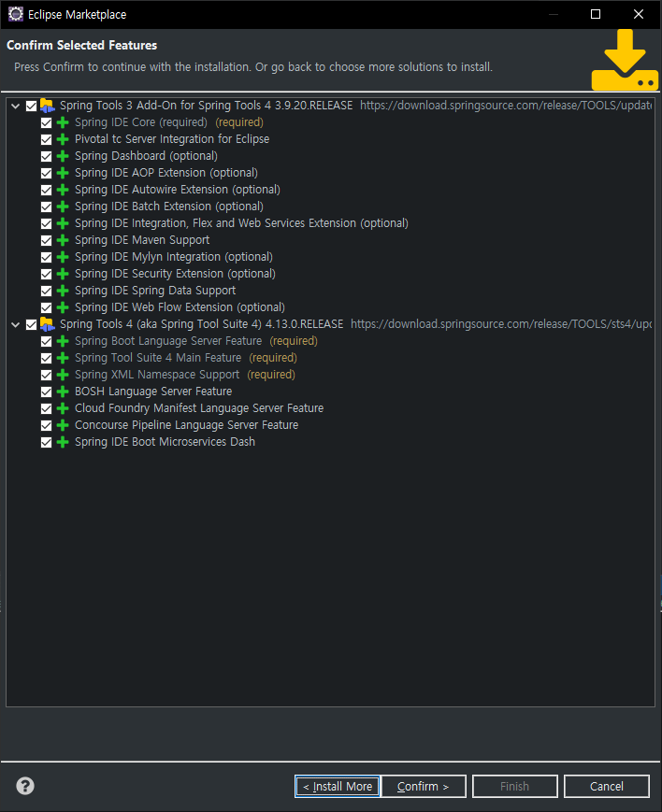This screenshot has width=662, height=812.
Task: Click the green plus icon beside Spring IDE AOP Extension
Action: pos(63,173)
